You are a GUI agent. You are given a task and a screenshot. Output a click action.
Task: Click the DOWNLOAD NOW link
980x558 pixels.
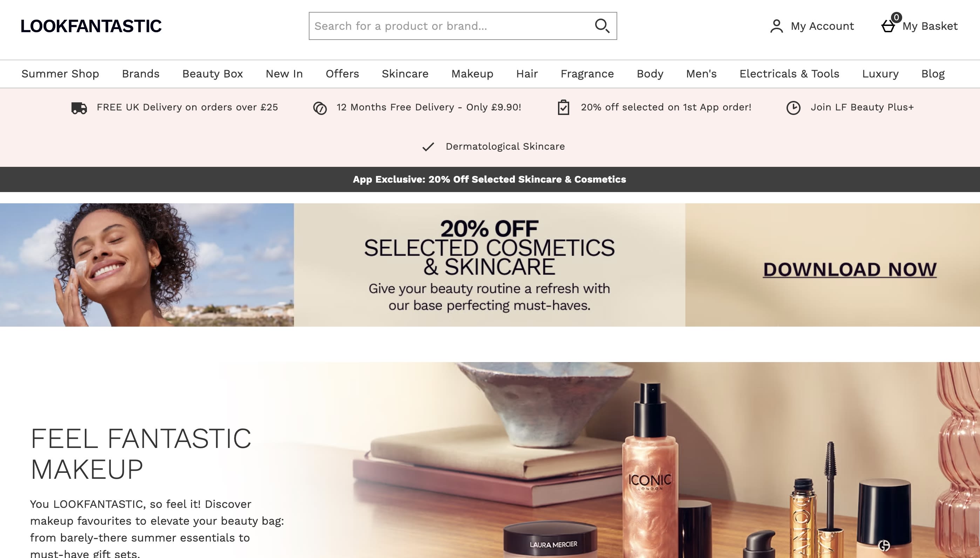point(850,270)
